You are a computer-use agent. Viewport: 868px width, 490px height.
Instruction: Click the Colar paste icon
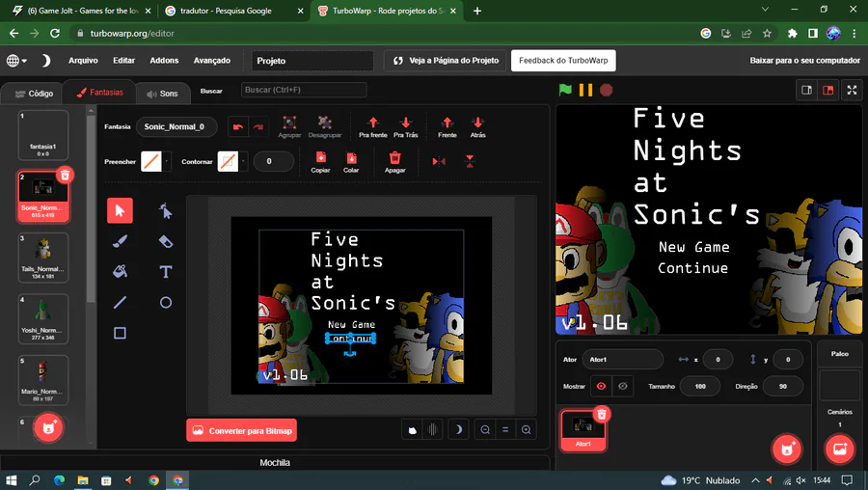click(351, 162)
